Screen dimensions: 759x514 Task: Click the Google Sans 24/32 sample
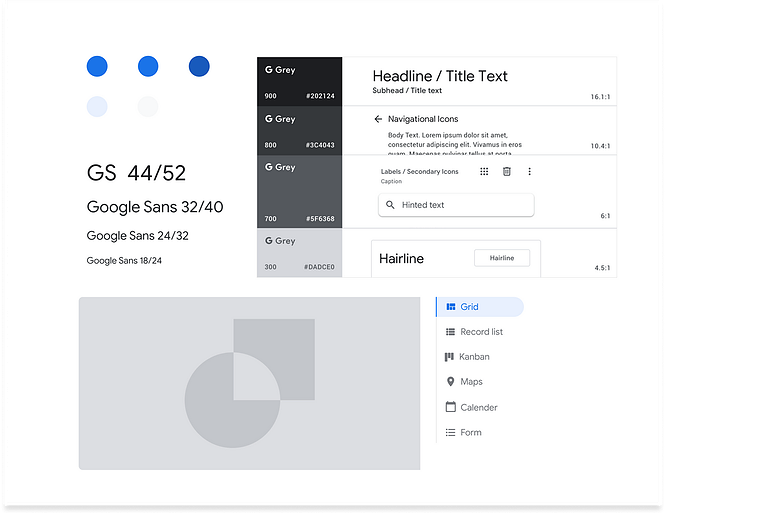tap(137, 236)
